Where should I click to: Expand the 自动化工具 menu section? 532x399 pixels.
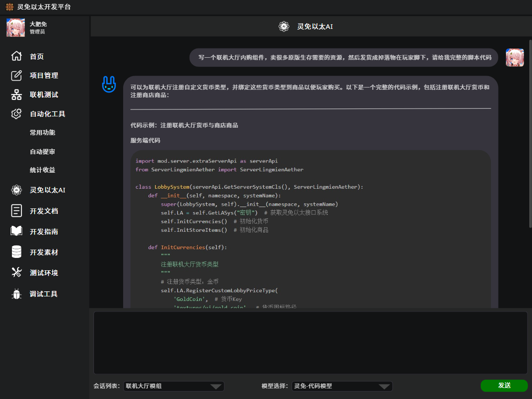tap(48, 114)
